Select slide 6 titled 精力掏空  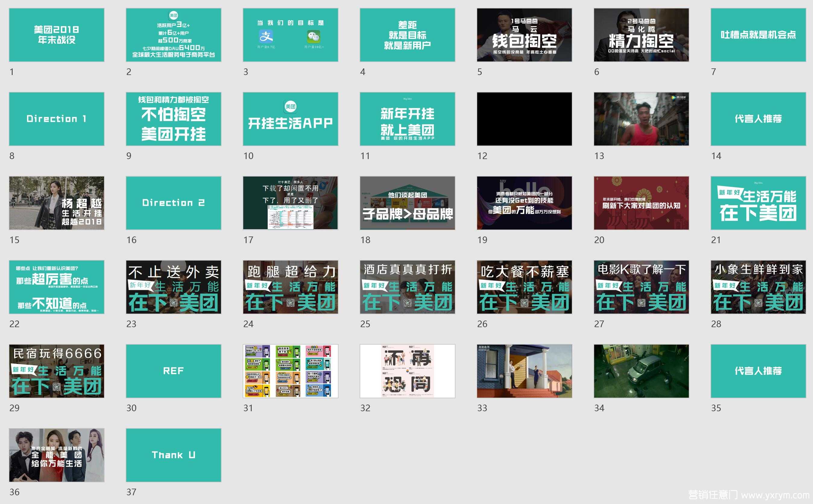[641, 35]
